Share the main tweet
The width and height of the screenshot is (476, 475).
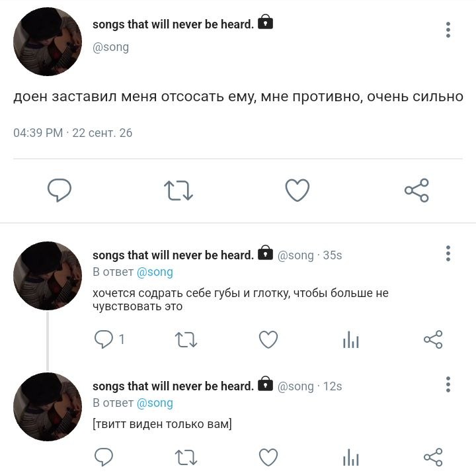coord(416,191)
